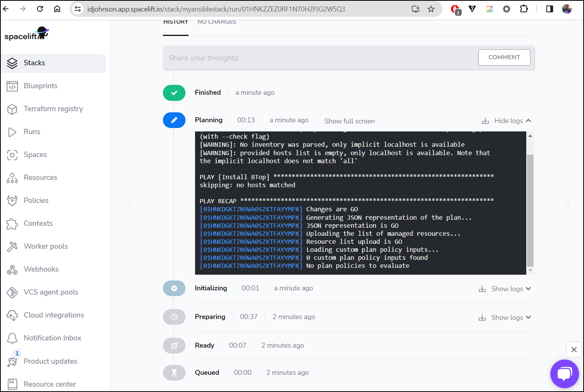
Task: Open VCS agent pools icon
Action: coord(12,292)
